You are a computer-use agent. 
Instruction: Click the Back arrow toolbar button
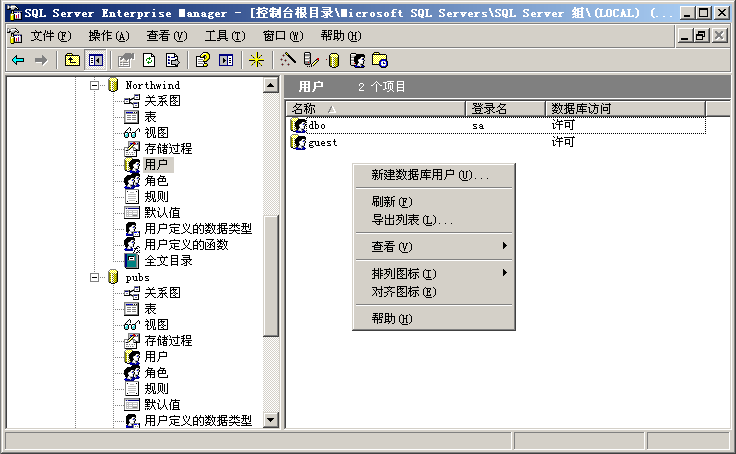18,60
